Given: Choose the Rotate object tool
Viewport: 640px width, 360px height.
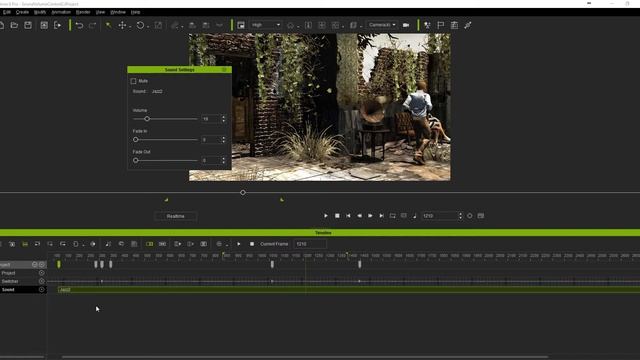Looking at the screenshot, I should pyautogui.click(x=140, y=25).
